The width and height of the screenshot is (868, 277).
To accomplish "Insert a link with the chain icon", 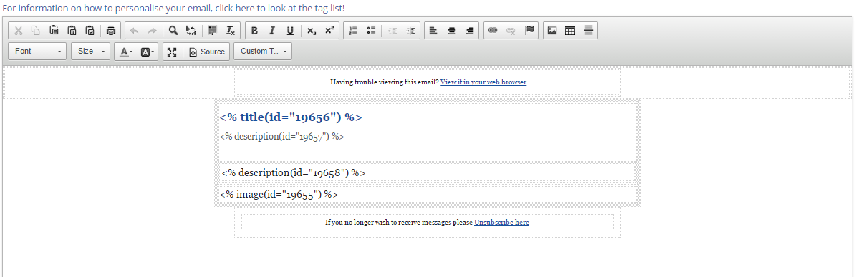I will (492, 31).
